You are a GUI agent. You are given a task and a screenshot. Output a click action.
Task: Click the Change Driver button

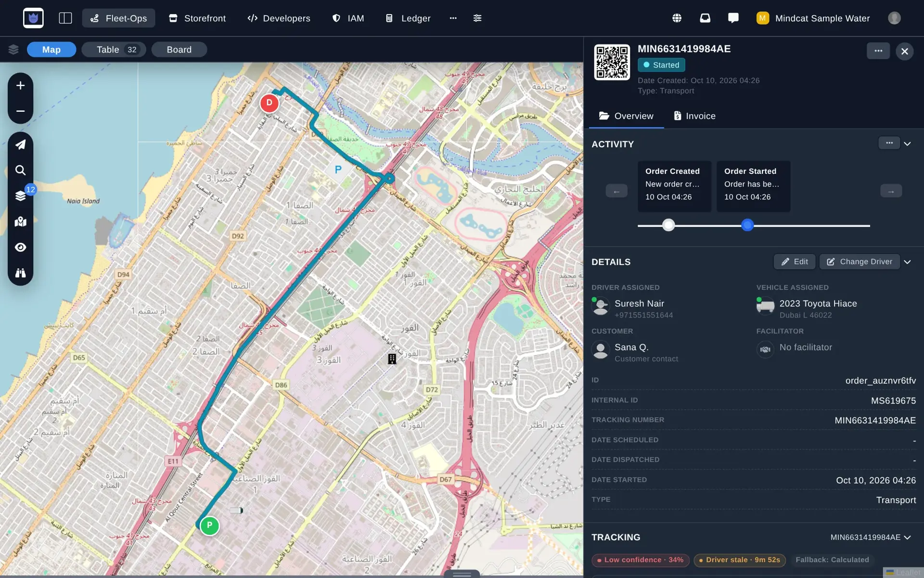click(860, 262)
